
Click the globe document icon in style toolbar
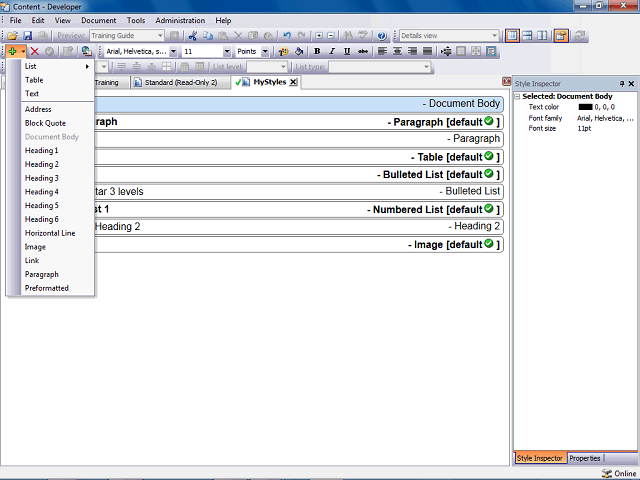coord(86,51)
